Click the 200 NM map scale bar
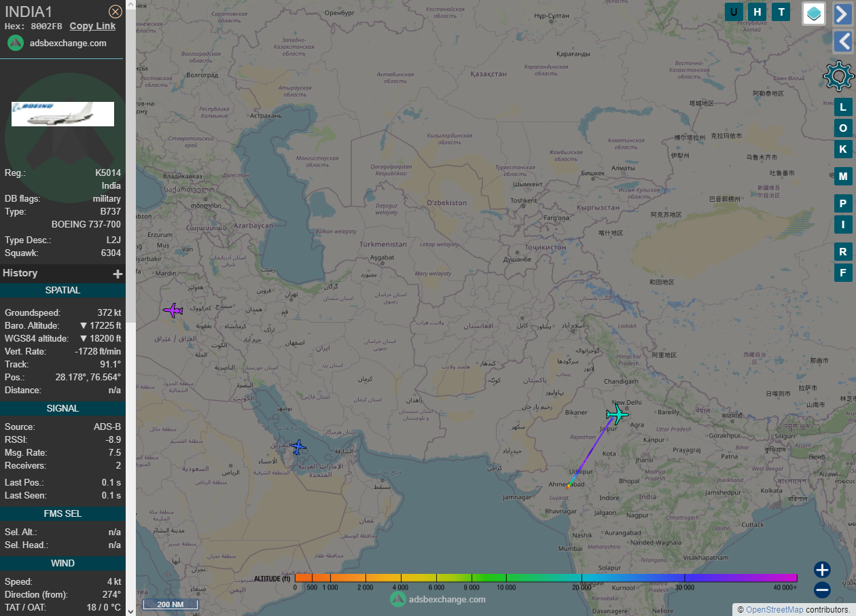The height and width of the screenshot is (616, 856). pos(170,604)
